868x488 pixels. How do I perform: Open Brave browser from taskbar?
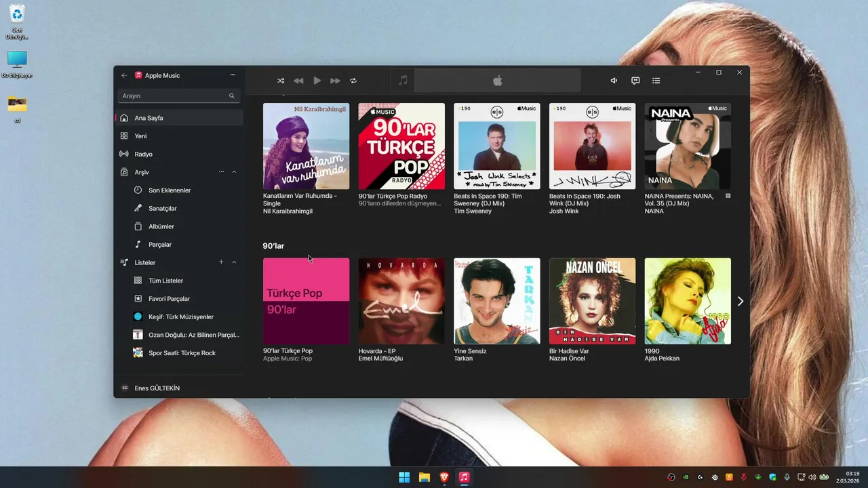point(443,477)
